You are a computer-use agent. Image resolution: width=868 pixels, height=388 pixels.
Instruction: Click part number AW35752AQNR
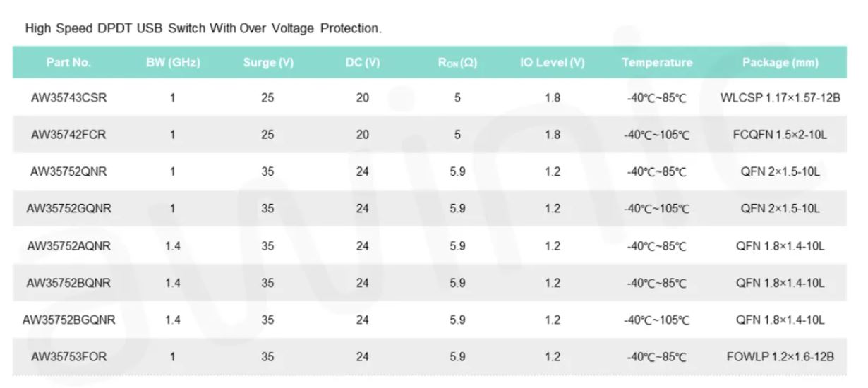[68, 246]
